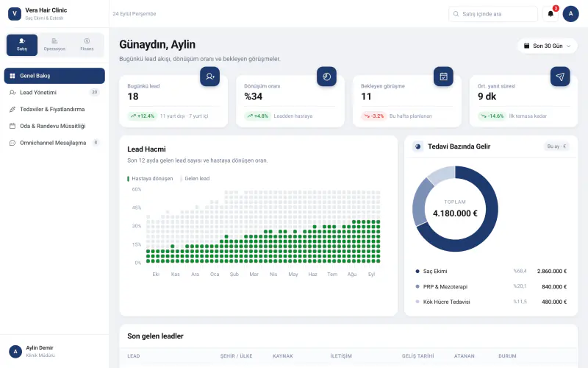Click the Lead Yönetimi person icon
This screenshot has height=368, width=588.
[x=12, y=93]
